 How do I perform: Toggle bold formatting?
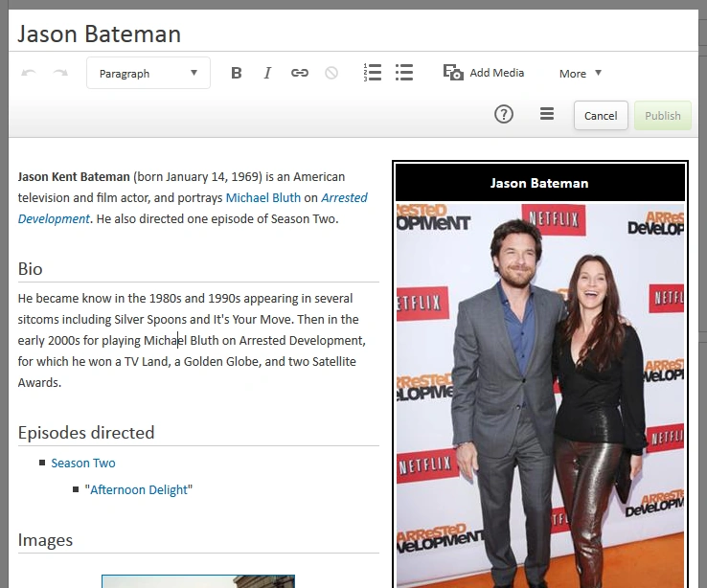(x=237, y=73)
